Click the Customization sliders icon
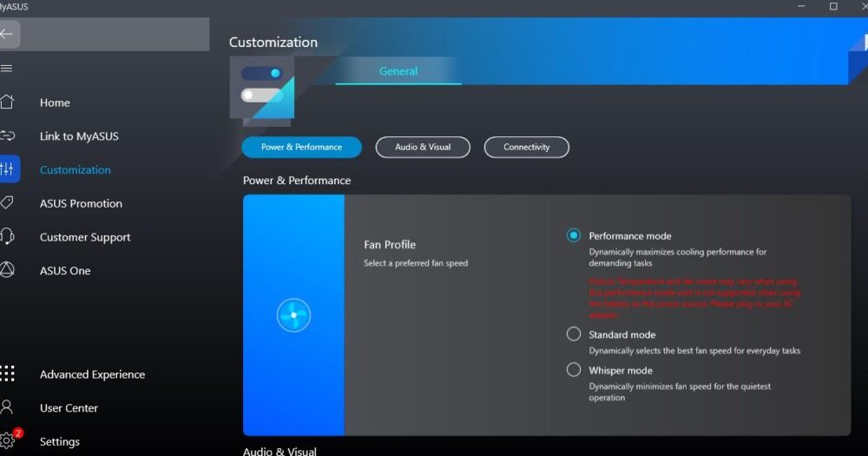 (x=8, y=169)
